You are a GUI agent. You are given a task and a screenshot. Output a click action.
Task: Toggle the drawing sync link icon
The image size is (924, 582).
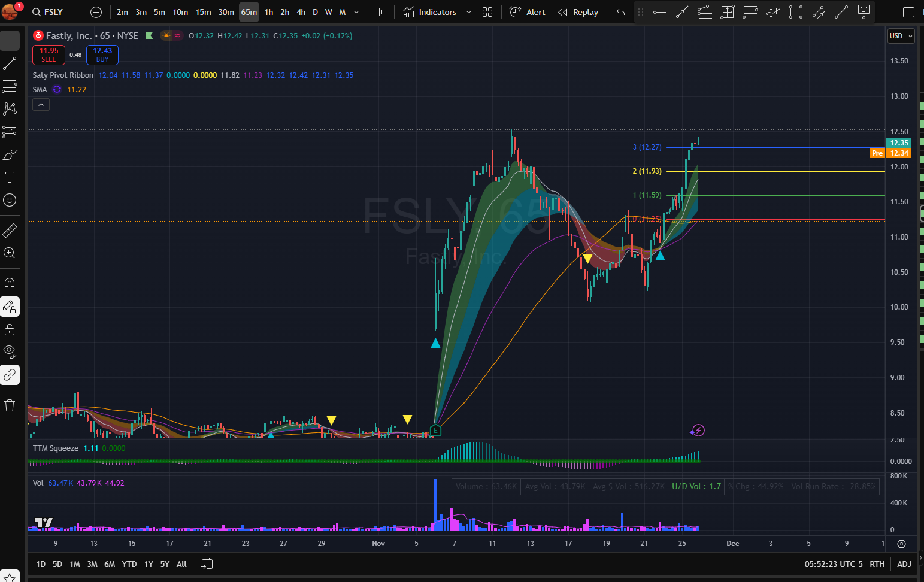(10, 375)
